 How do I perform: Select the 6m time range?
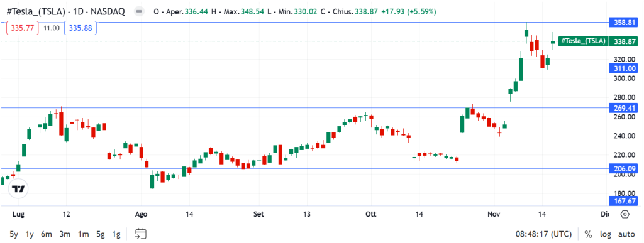pyautogui.click(x=47, y=234)
